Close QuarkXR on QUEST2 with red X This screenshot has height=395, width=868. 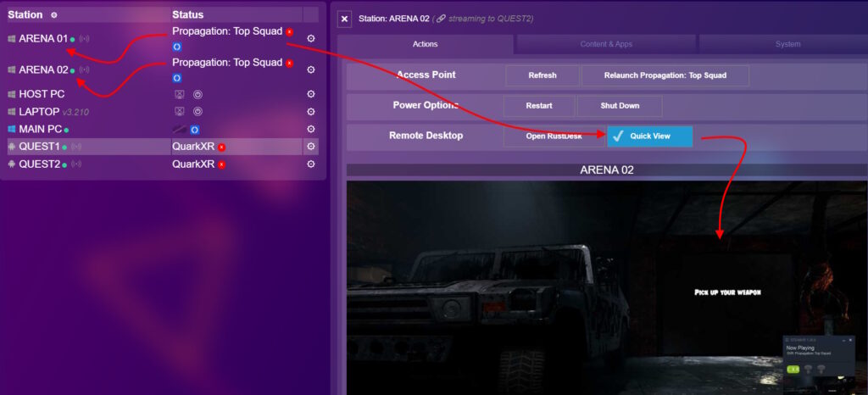point(221,164)
